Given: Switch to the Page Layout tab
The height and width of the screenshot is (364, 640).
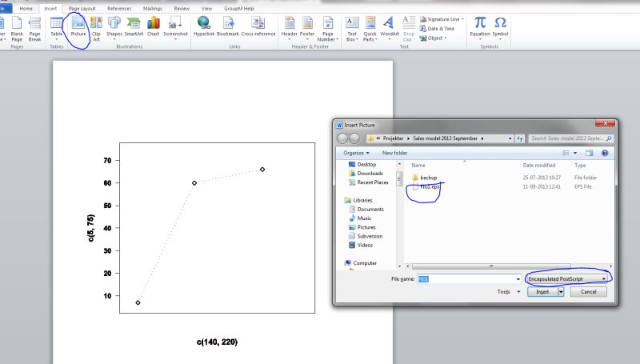Looking at the screenshot, I should [x=82, y=8].
